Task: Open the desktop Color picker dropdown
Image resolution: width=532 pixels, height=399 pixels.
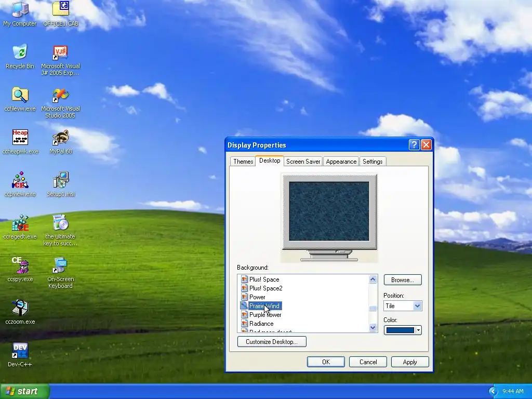Action: click(x=403, y=330)
